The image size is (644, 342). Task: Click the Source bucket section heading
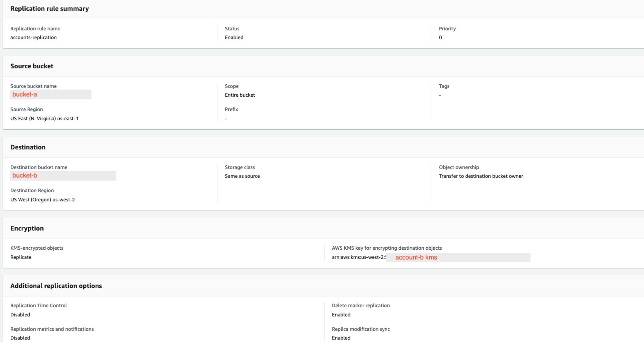pyautogui.click(x=32, y=66)
